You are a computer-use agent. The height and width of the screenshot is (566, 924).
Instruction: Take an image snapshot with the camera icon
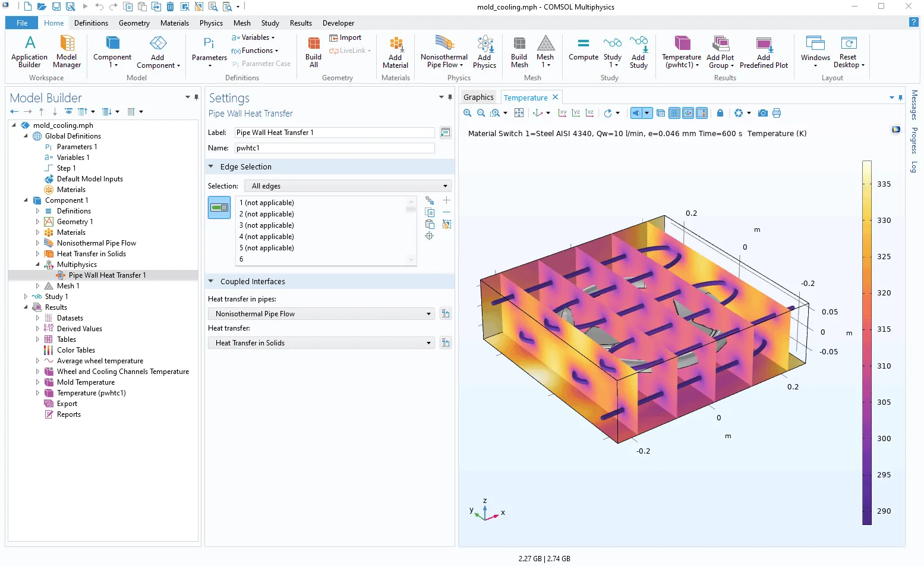(763, 113)
